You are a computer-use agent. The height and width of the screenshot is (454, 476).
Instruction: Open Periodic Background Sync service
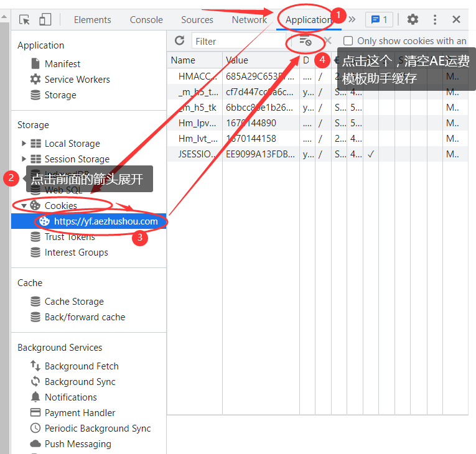[x=98, y=428]
